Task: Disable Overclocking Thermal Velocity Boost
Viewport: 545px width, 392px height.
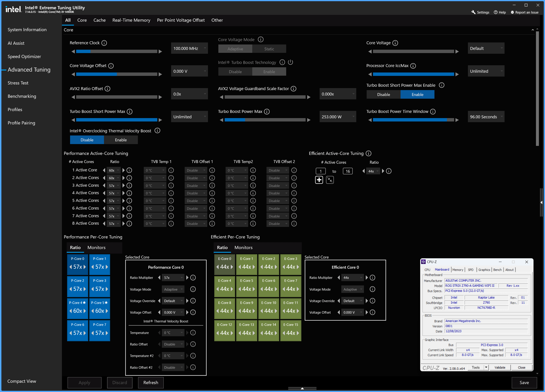Action: coord(87,140)
